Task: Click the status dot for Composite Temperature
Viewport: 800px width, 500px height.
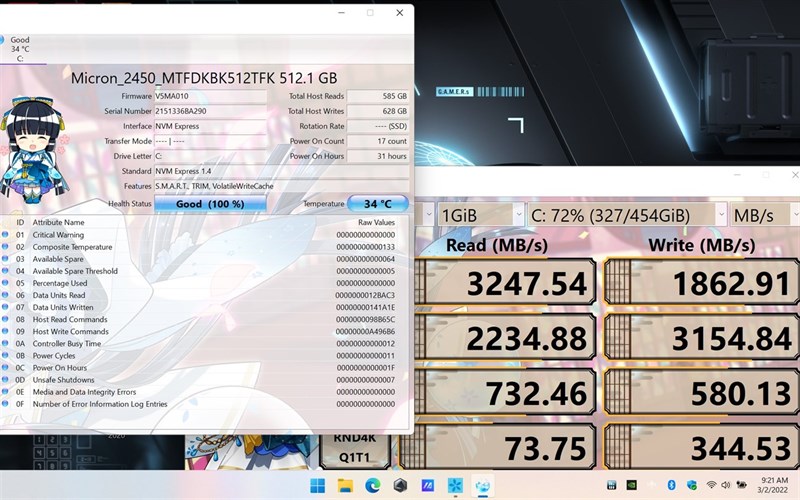Action: pyautogui.click(x=5, y=247)
